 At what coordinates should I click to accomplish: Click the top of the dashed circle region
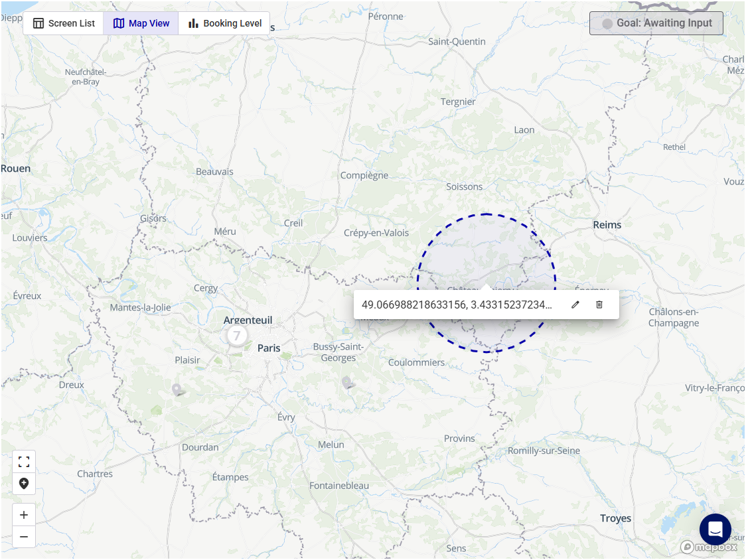pos(486,214)
